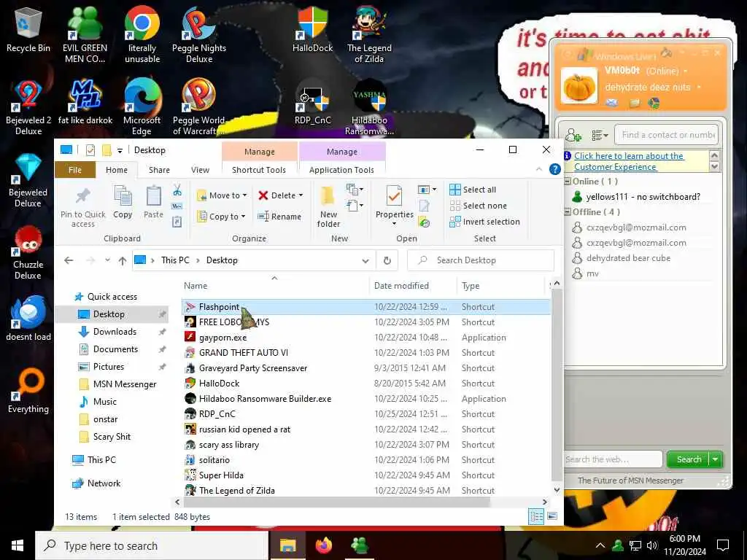Image resolution: width=747 pixels, height=560 pixels.
Task: Click the 'Find a contact or number' field
Action: click(666, 135)
